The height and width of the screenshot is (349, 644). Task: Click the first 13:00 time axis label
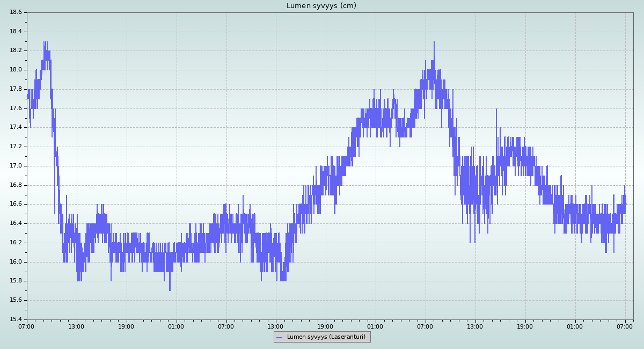point(76,326)
